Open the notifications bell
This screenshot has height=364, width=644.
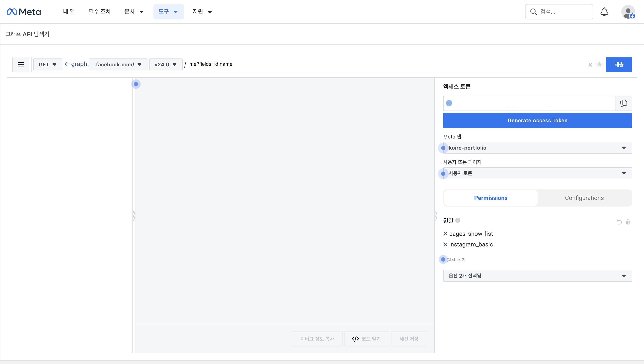604,12
